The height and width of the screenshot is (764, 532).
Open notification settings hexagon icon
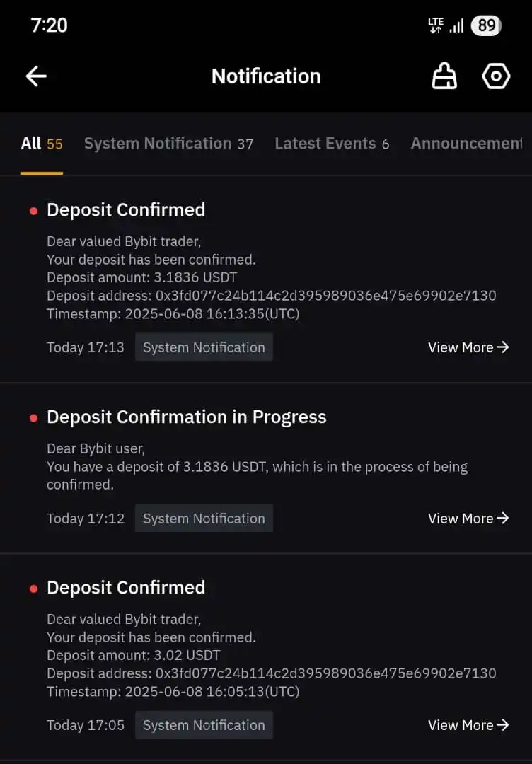click(496, 76)
